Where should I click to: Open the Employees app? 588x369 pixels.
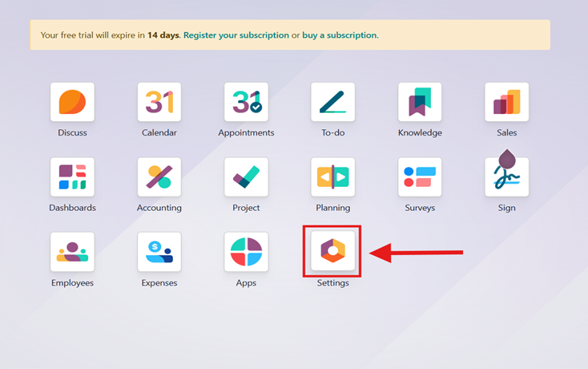click(72, 252)
